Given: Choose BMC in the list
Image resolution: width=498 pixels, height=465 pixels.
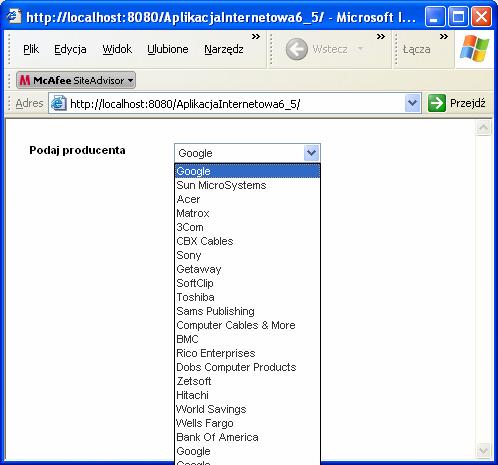Looking at the screenshot, I should 247,339.
